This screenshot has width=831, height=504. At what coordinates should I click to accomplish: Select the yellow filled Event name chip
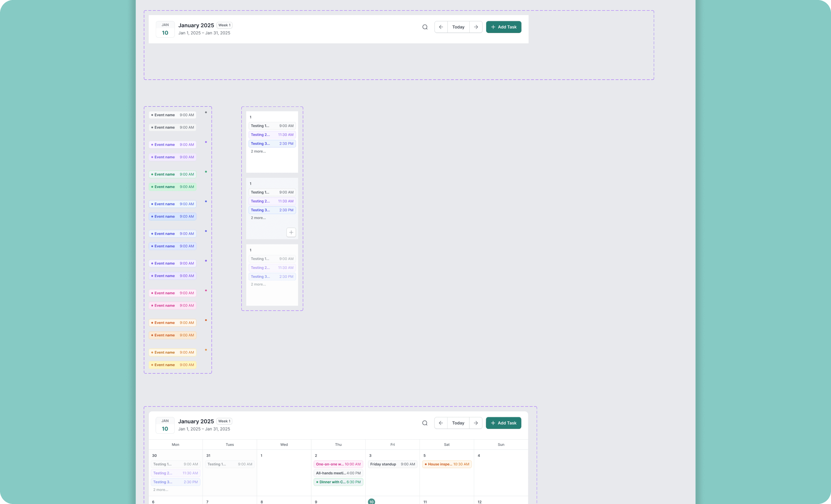173,365
